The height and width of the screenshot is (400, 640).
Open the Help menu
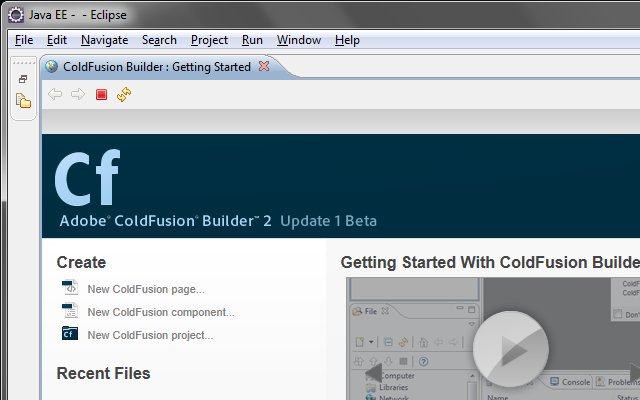tap(347, 40)
